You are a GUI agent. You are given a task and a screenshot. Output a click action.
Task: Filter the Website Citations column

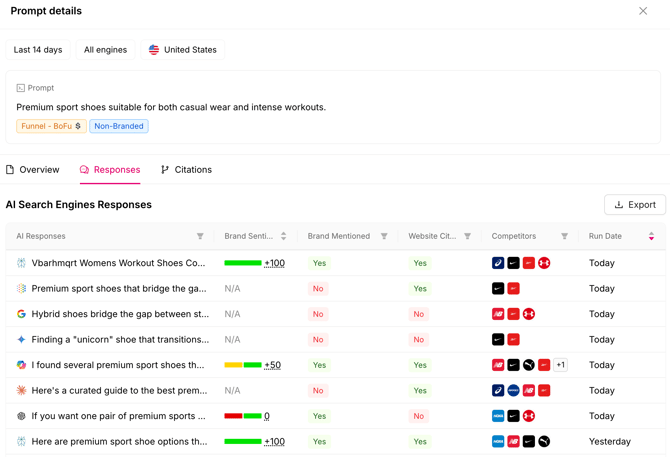[467, 236]
